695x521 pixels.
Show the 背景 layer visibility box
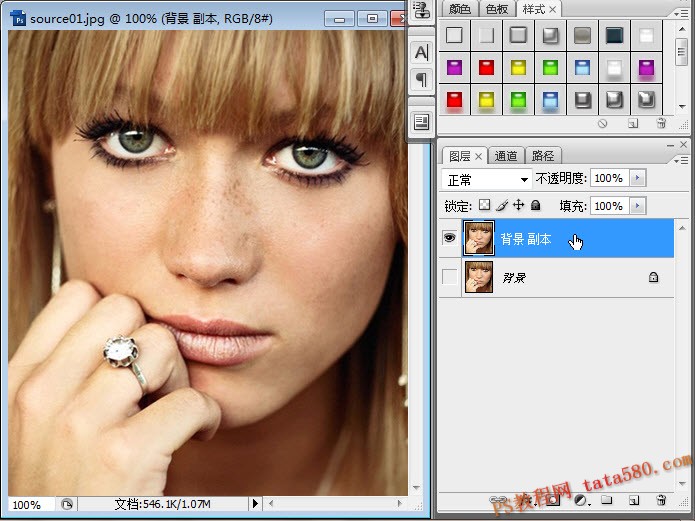click(x=449, y=277)
